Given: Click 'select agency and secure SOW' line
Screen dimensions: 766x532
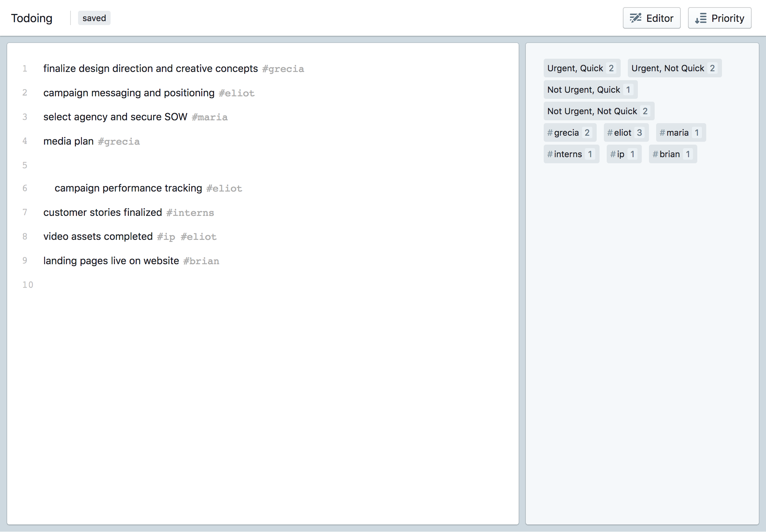Looking at the screenshot, I should click(115, 117).
